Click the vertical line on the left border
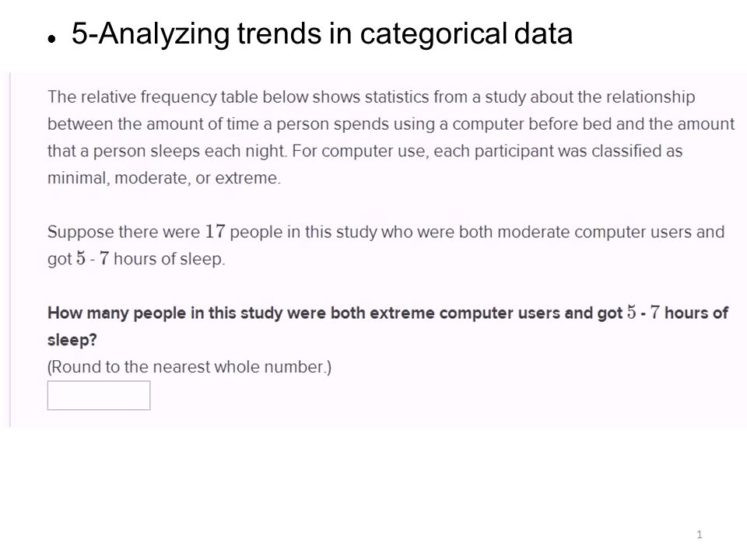The image size is (747, 560). pos(10,250)
